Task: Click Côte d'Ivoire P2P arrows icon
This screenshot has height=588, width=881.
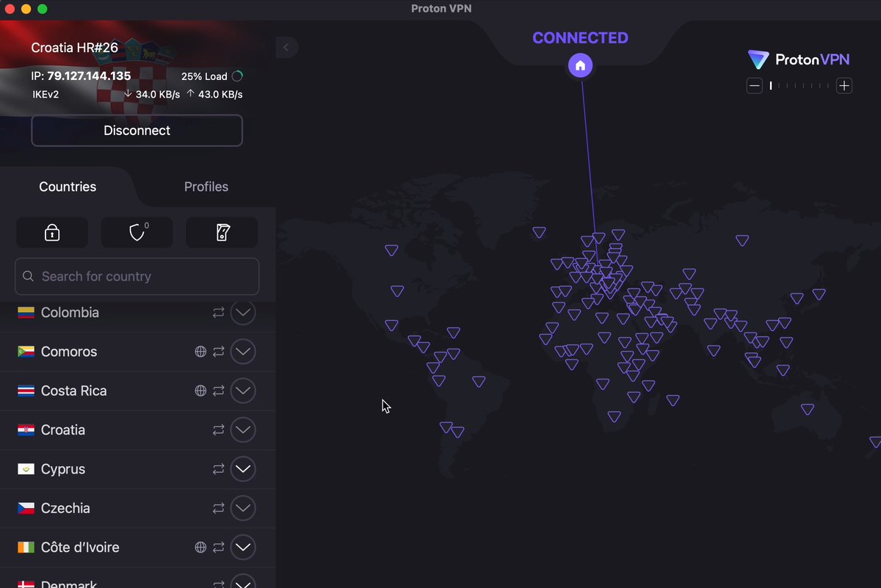Action: (219, 547)
